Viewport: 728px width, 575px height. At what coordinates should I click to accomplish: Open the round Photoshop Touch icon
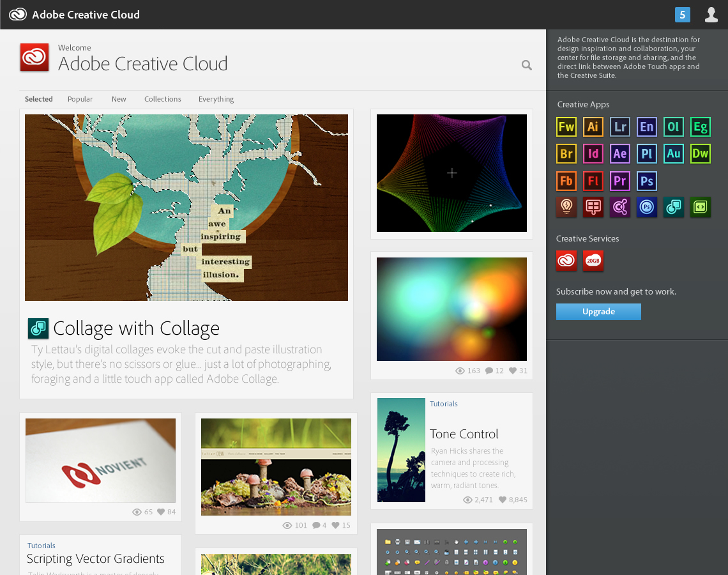click(x=647, y=207)
